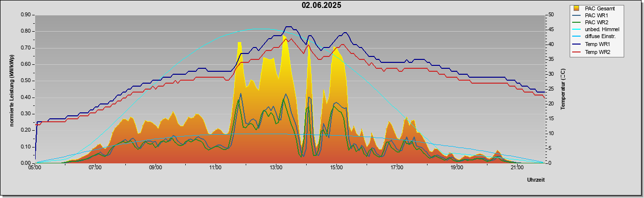Click the Temperatur right axis label
The height and width of the screenshot is (198, 644).
563,89
